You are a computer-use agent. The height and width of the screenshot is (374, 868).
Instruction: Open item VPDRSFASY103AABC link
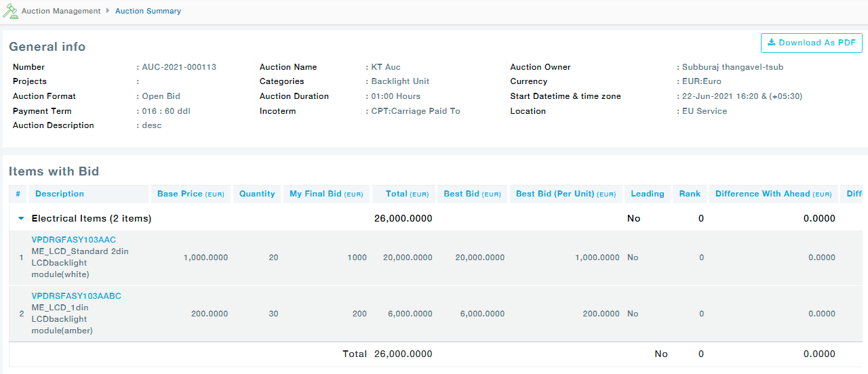pos(77,296)
